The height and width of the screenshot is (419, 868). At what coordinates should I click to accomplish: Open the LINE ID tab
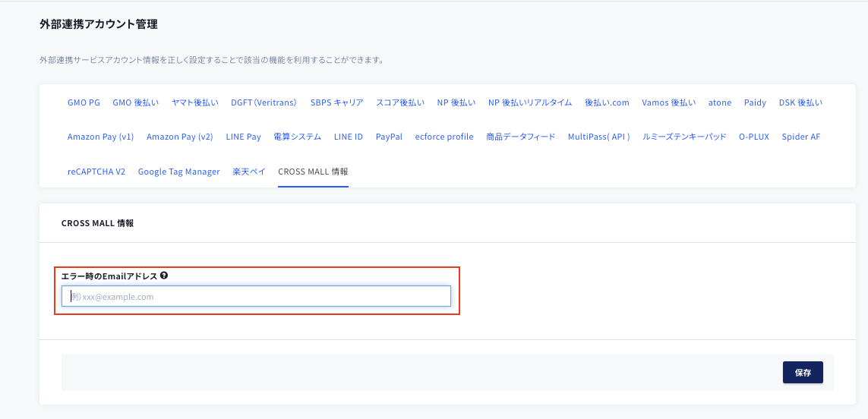pyautogui.click(x=349, y=137)
